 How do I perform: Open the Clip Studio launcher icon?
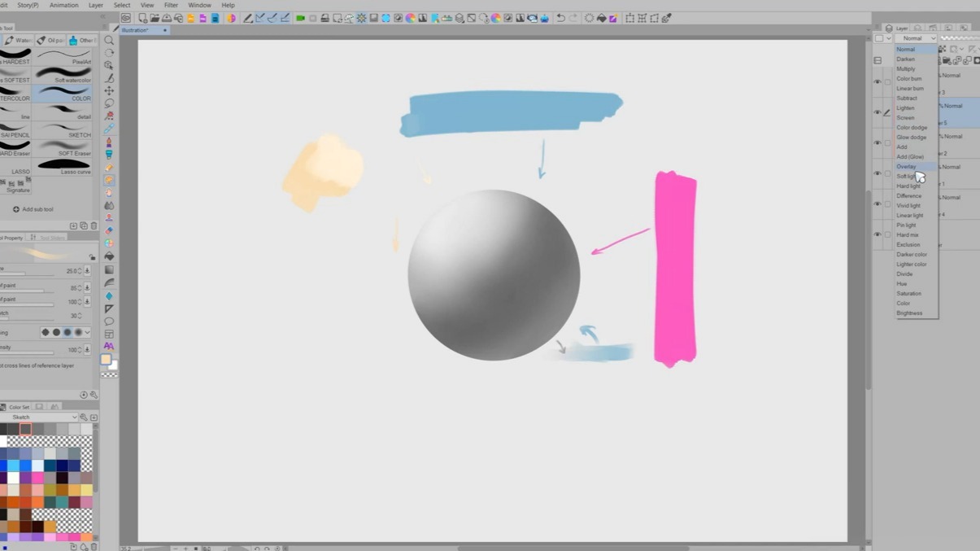[126, 18]
